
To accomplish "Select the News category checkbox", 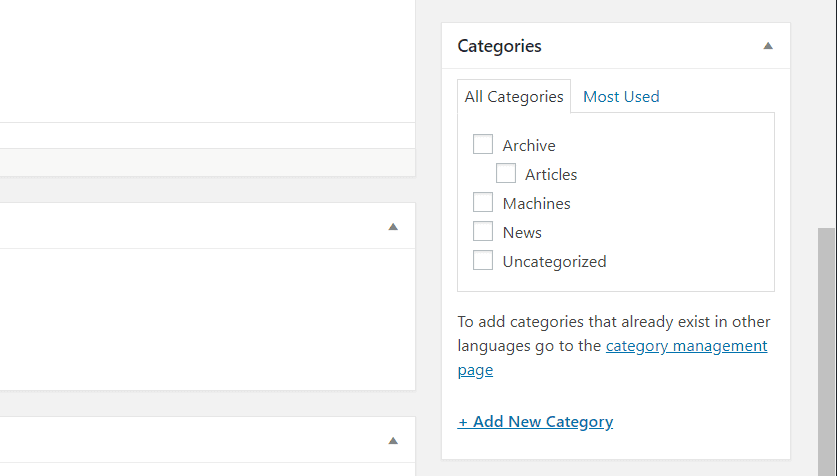I will tap(483, 231).
